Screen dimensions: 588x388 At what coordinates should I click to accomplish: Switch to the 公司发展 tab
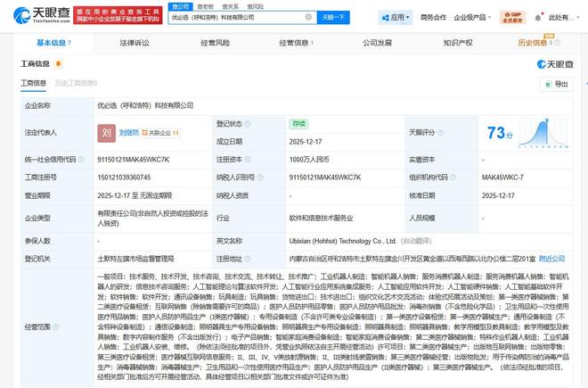pos(377,43)
